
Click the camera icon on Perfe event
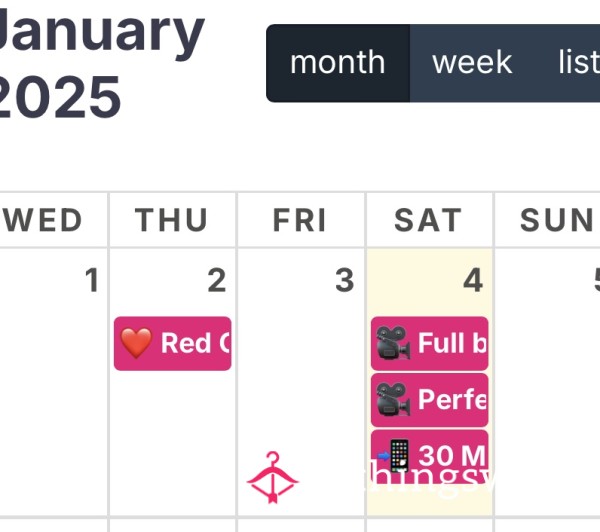(x=394, y=399)
